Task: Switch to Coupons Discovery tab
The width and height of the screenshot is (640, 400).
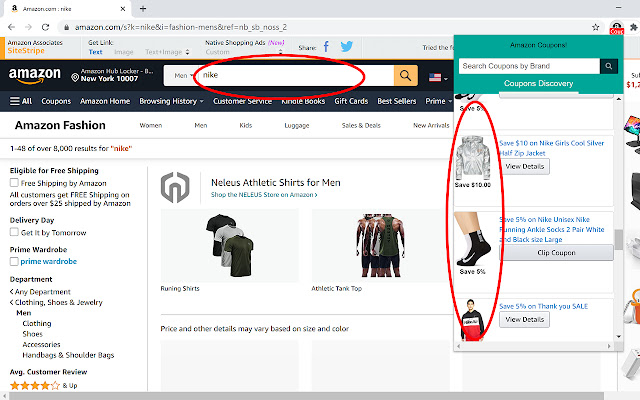Action: [x=538, y=84]
